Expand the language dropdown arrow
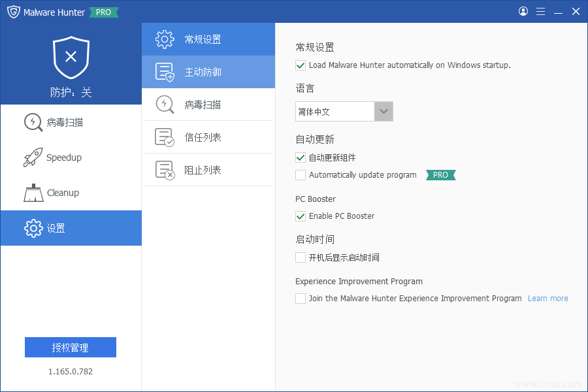This screenshot has height=392, width=588. 384,112
